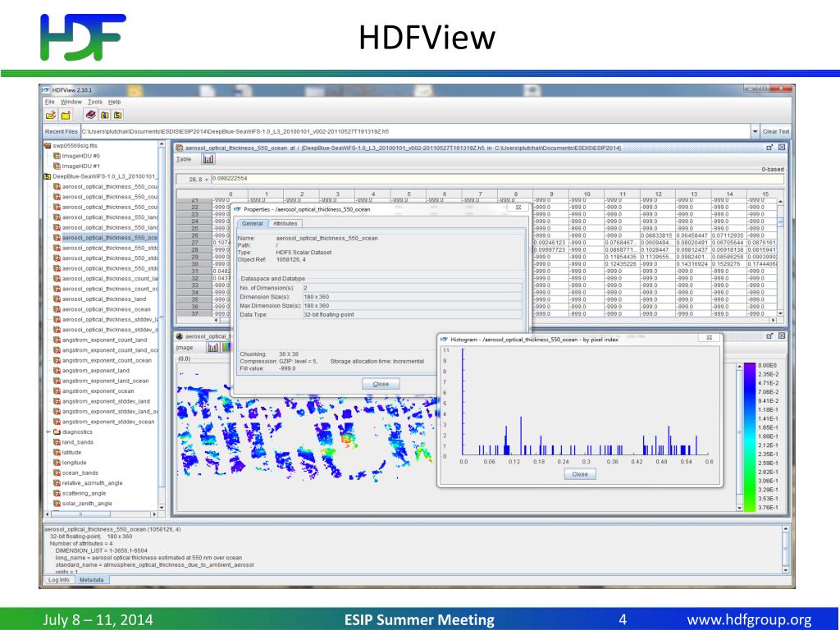Screen dimensions: 840x630
Task: Click the ImageHDU #0 dataset icon
Action: point(57,156)
